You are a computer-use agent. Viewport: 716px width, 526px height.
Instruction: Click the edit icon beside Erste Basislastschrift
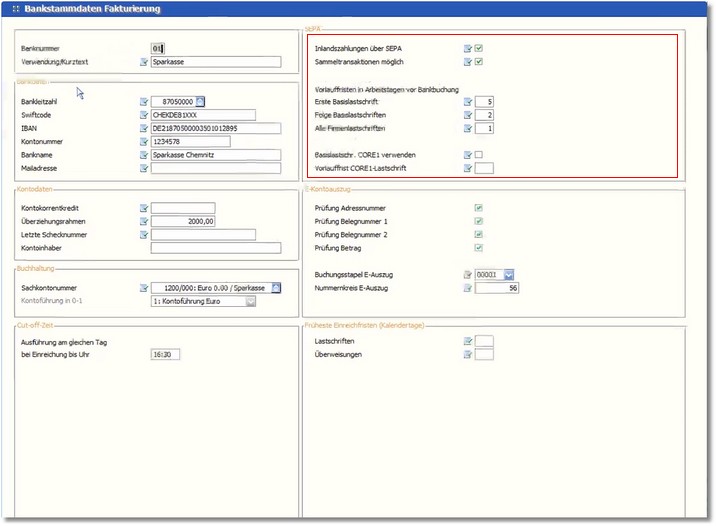click(x=467, y=102)
